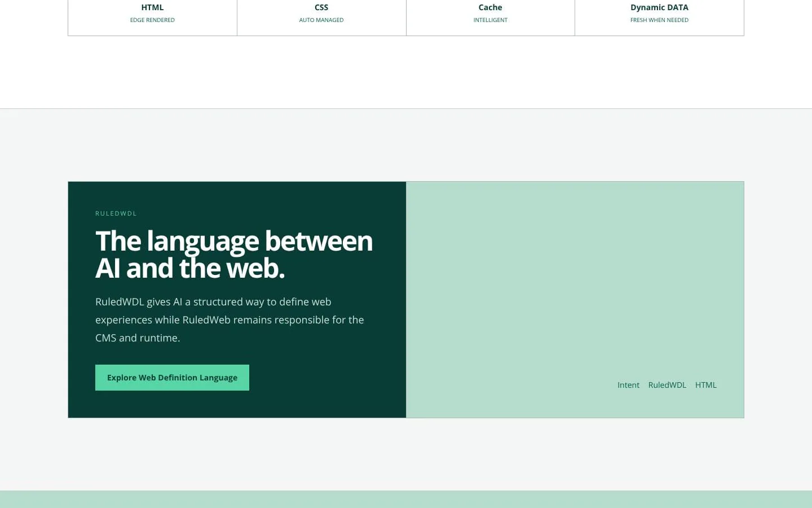The image size is (812, 508).
Task: Click the 'EDGE RENDERED' caption
Action: tap(152, 20)
